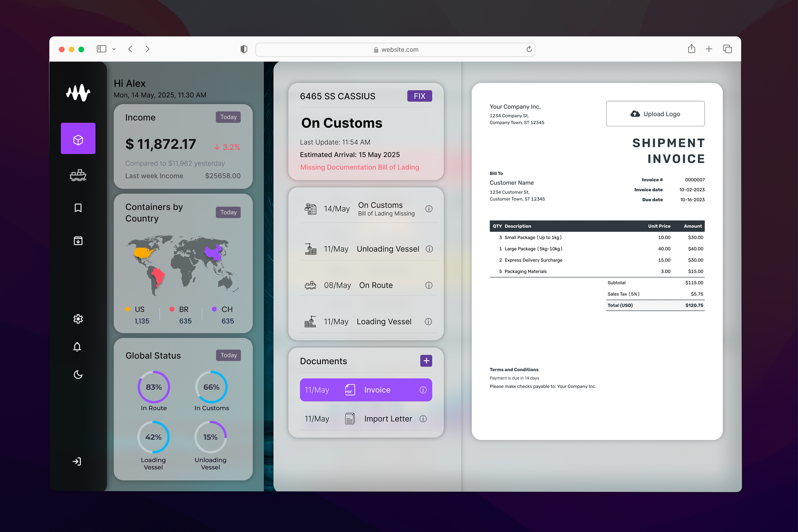The height and width of the screenshot is (532, 798).
Task: Click the Due date 10-16-2023 value
Action: point(692,199)
